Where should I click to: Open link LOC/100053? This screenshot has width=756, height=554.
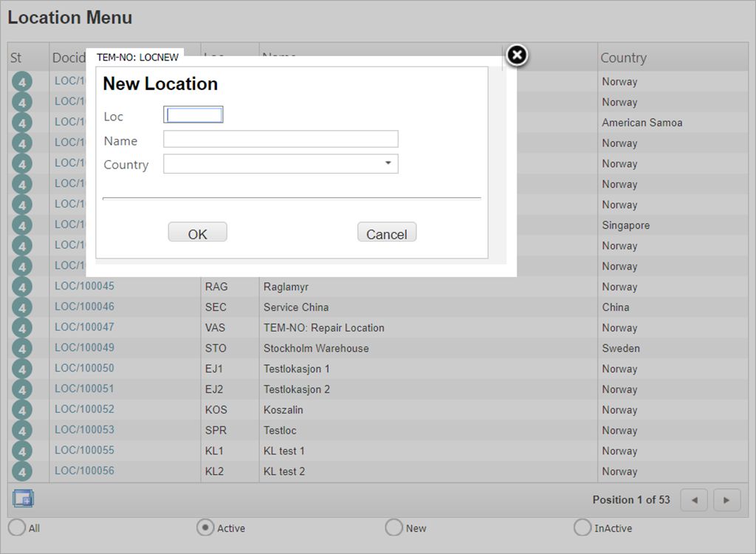point(84,429)
